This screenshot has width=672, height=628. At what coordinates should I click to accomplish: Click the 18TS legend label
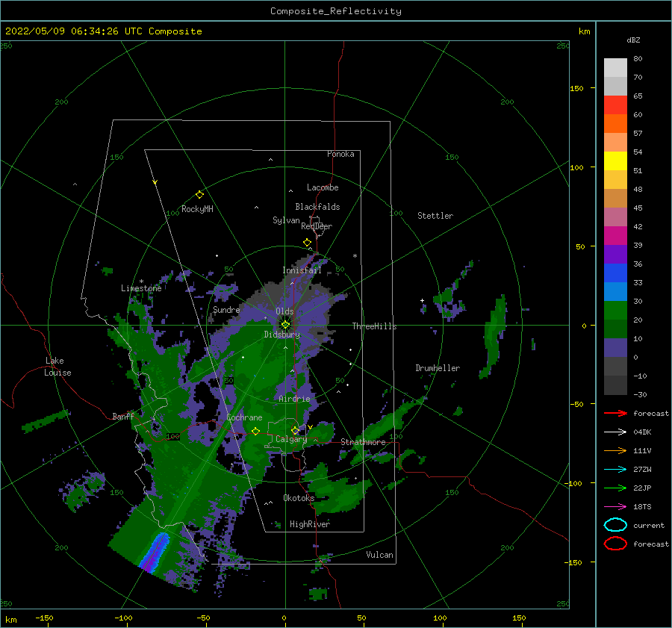point(642,507)
